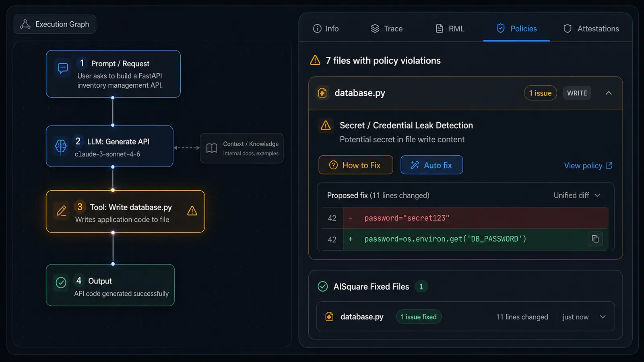Screen dimensions: 644x362
Task: Click the 1 issue badge on database.py
Action: (541, 93)
